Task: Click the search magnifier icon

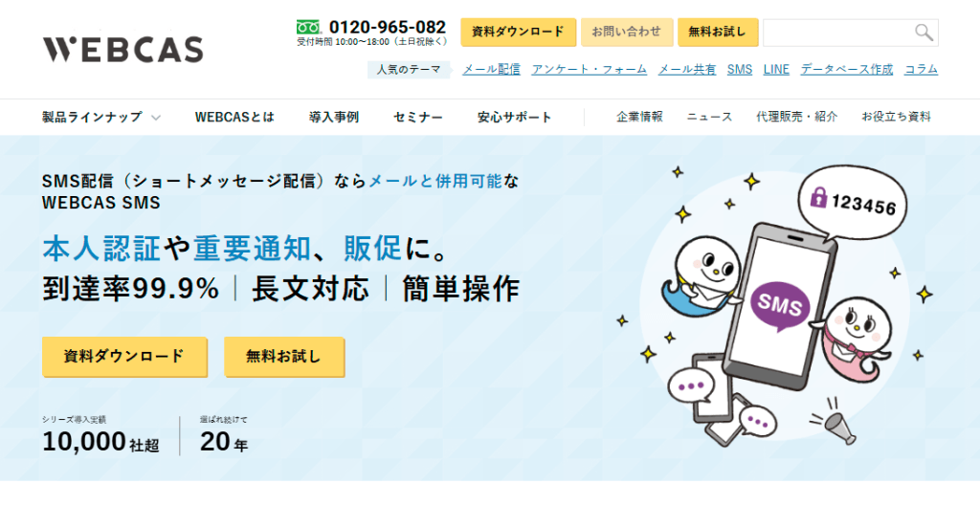Action: pyautogui.click(x=924, y=33)
